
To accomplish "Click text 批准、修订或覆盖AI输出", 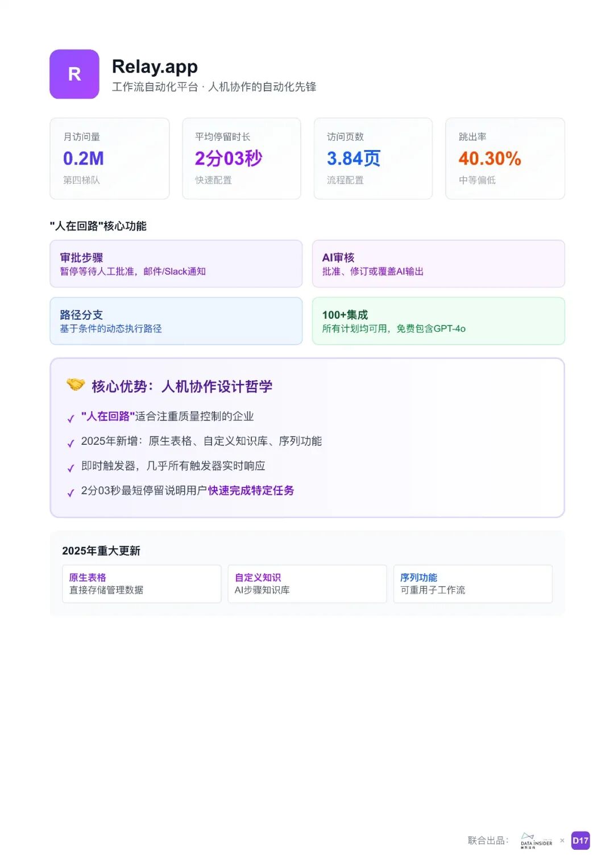I will click(373, 272).
